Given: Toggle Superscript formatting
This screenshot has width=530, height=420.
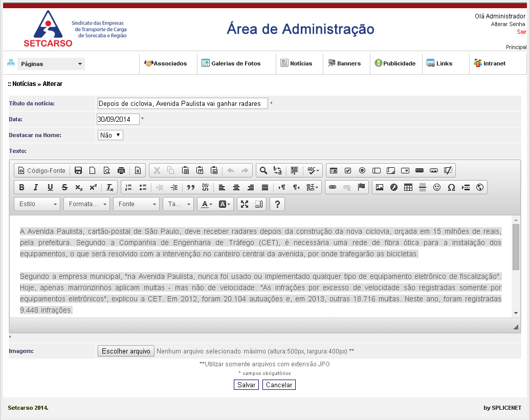Looking at the screenshot, I should pyautogui.click(x=93, y=187).
